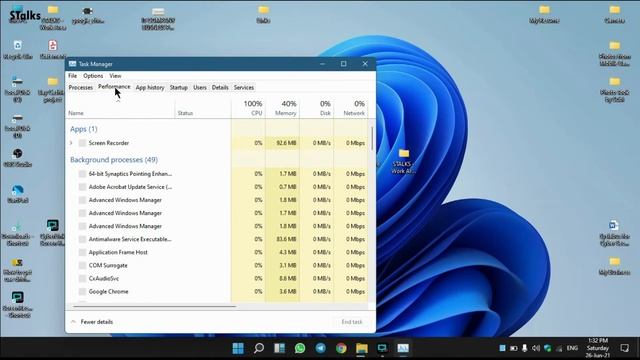Switch to the Services tab
The image size is (640, 360).
click(244, 87)
